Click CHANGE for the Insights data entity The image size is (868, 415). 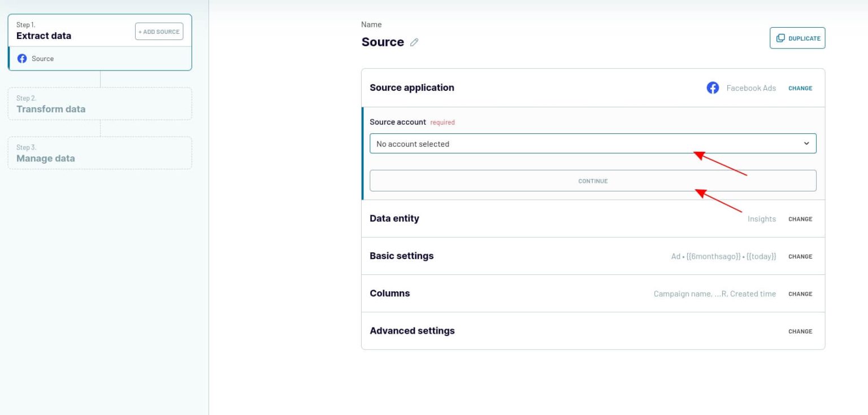(800, 219)
